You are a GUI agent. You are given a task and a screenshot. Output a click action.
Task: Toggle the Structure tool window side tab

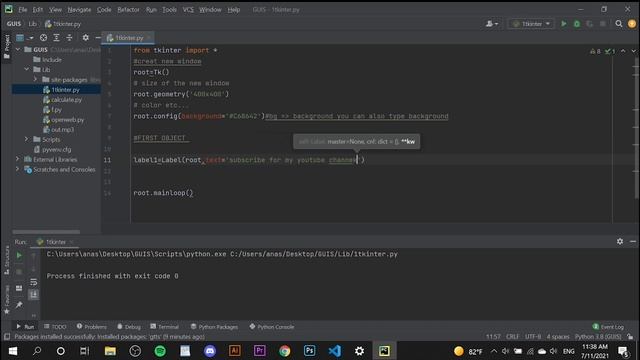7,260
